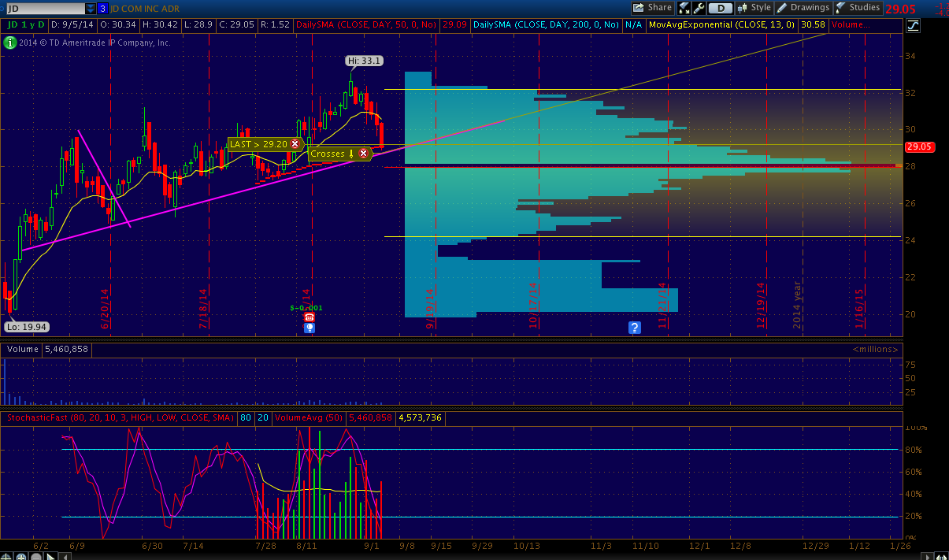Open the Studies menu
This screenshot has height=560, width=949.
(x=858, y=8)
